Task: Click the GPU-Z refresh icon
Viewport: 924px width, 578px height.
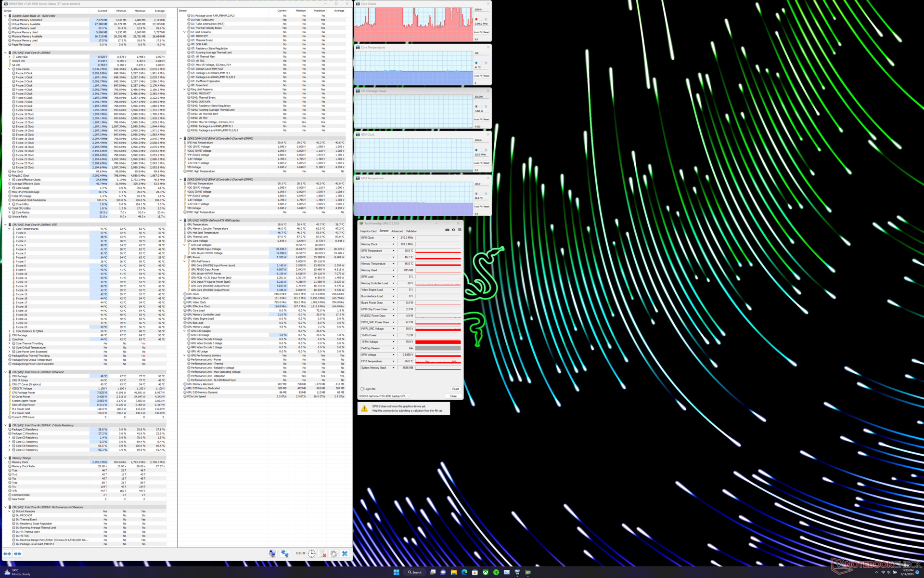Action: [453, 230]
